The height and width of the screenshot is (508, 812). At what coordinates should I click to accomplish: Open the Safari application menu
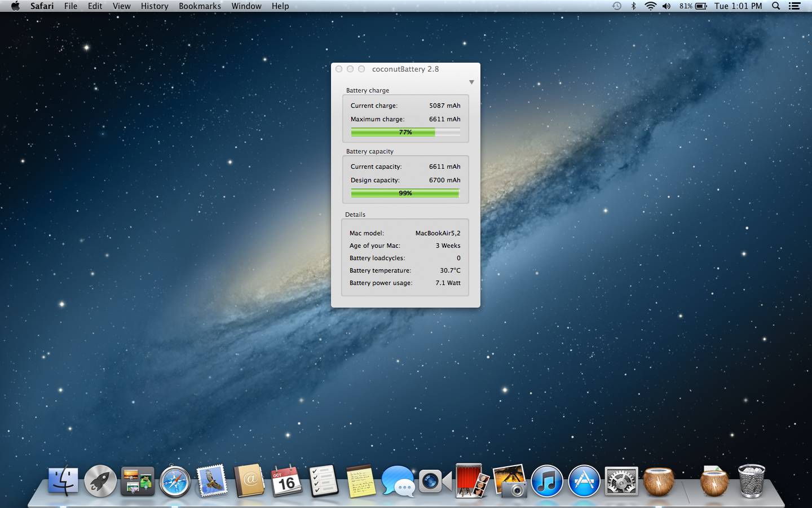42,6
